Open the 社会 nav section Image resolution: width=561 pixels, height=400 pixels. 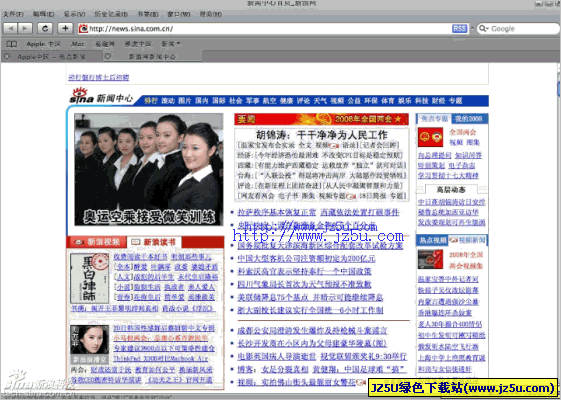[235, 101]
